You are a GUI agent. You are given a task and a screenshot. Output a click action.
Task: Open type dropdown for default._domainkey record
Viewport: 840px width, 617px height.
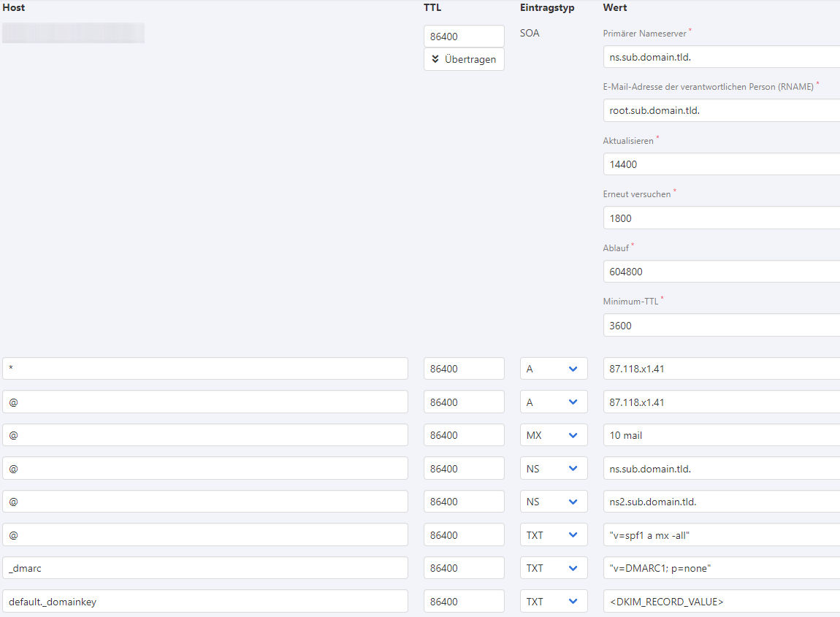point(553,602)
